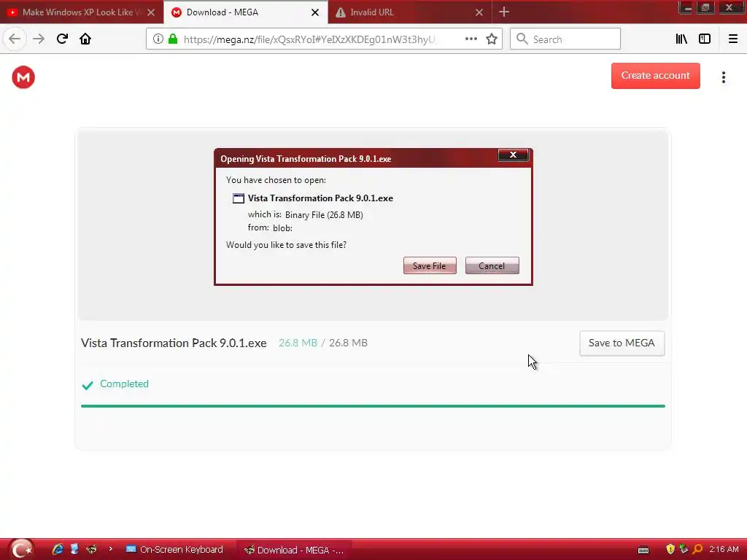Click the Completed status text
Image resolution: width=747 pixels, height=560 pixels.
(124, 384)
